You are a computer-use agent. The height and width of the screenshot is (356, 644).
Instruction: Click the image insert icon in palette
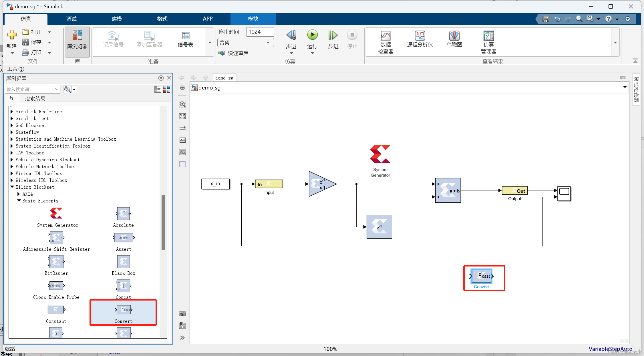pos(182,152)
